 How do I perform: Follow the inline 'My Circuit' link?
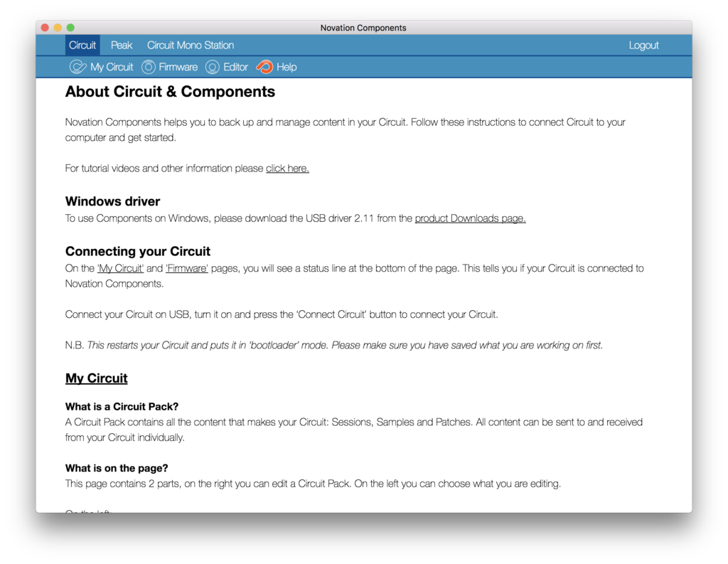[x=120, y=268]
